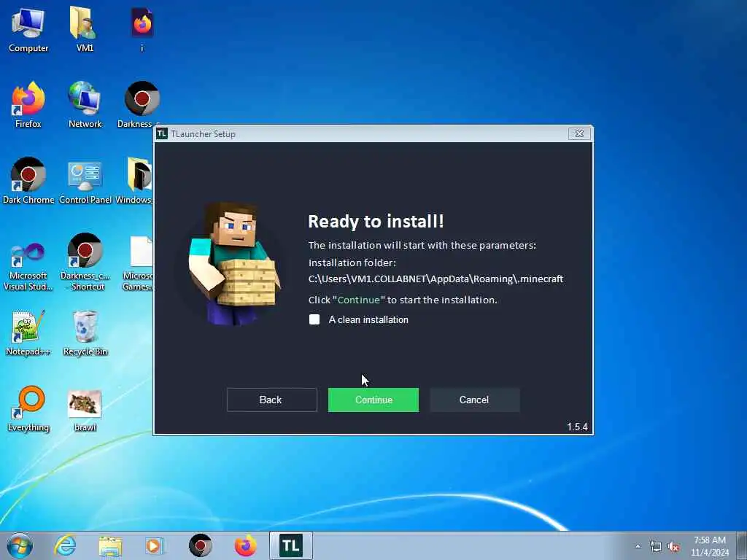Screen dimensions: 747x560
Task: Select the 'Darkness_c... - Shortcut' desktop icon
Action: tap(85, 262)
